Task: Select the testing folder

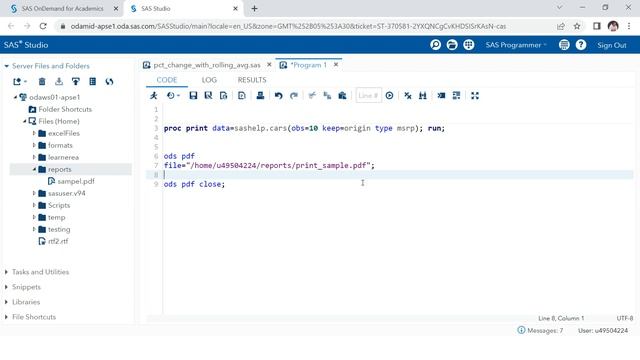Action: click(59, 229)
